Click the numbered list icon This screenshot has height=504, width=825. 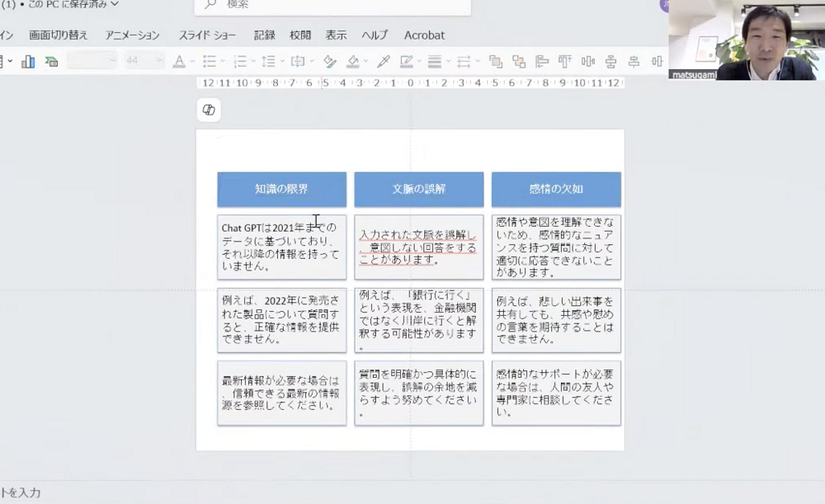click(x=240, y=62)
